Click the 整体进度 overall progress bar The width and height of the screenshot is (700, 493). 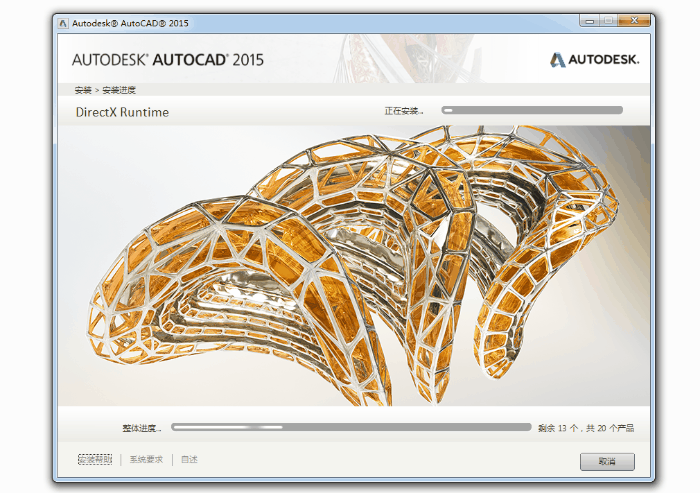(x=351, y=427)
